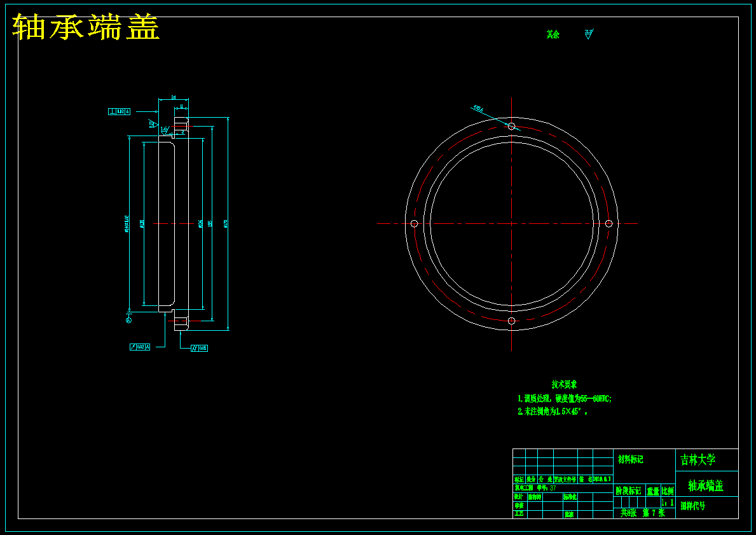Select the 11 flange thickness dimension

click(x=181, y=106)
